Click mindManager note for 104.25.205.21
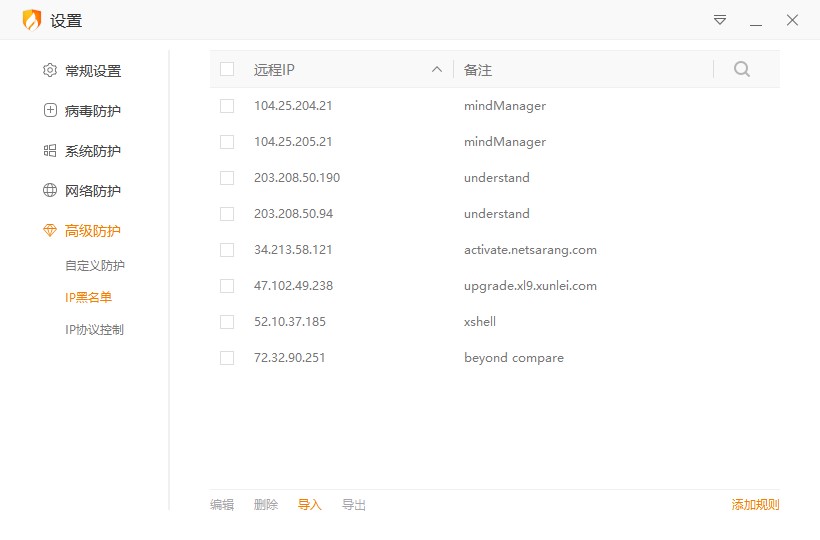Image resolution: width=820 pixels, height=540 pixels. coord(505,142)
